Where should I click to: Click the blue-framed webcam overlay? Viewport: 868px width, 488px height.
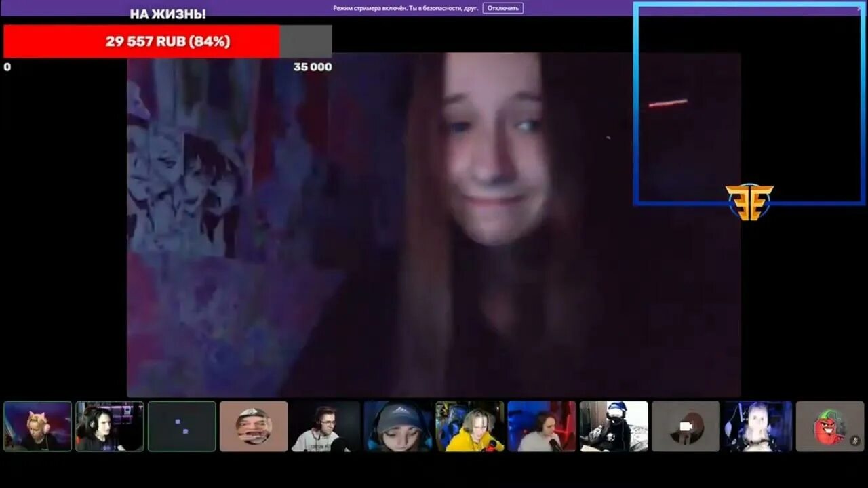click(x=749, y=103)
